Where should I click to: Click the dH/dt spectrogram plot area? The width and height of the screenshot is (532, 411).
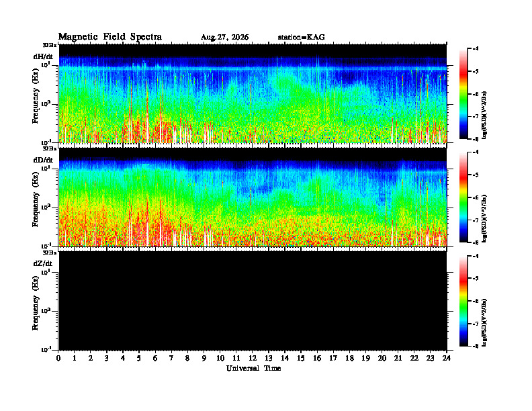(x=253, y=93)
